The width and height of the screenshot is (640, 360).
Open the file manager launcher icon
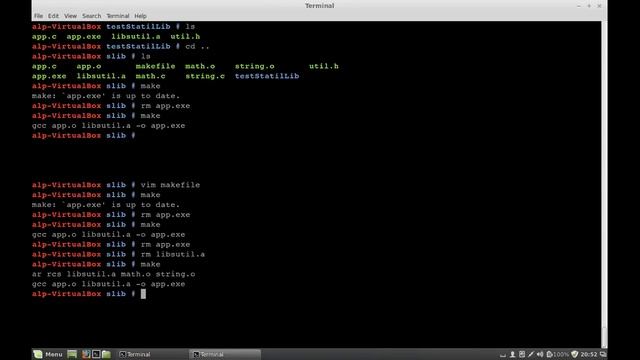[x=107, y=354]
